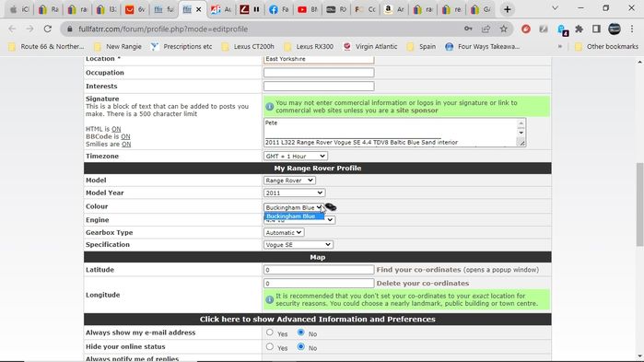Image resolution: width=644 pixels, height=362 pixels.
Task: Open the Model Range Rover dropdown
Action: pos(289,181)
